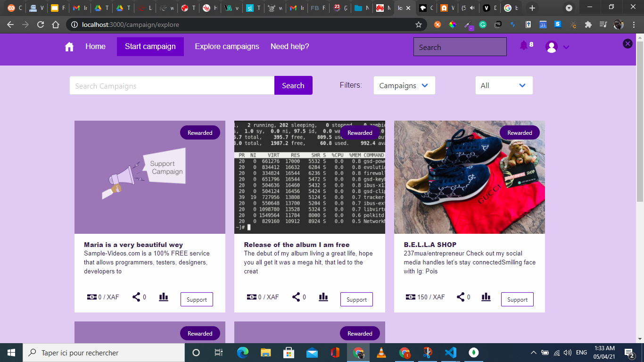Open the Chrome media control icon
The height and width of the screenshot is (362, 644).
coord(603,25)
